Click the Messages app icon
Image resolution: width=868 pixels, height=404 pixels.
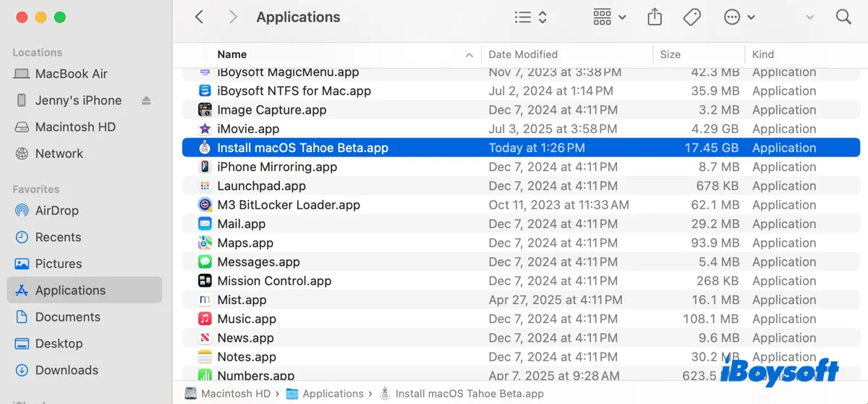click(x=205, y=262)
